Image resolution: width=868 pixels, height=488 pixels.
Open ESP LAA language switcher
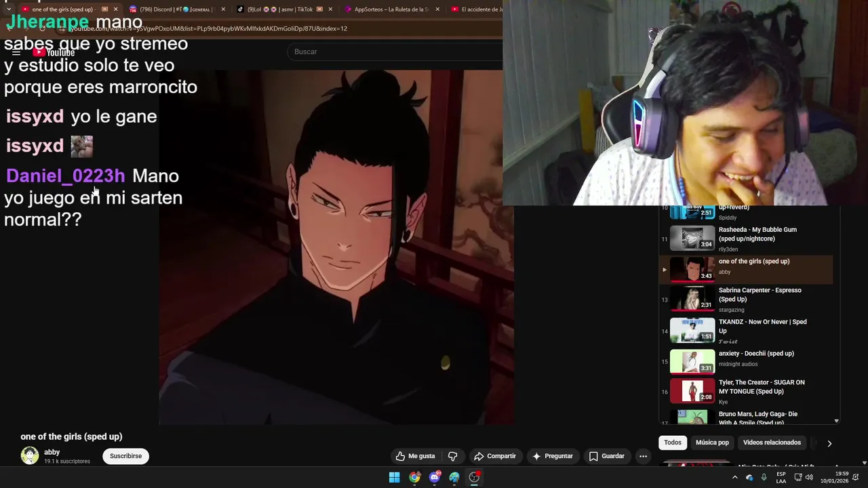pyautogui.click(x=781, y=477)
